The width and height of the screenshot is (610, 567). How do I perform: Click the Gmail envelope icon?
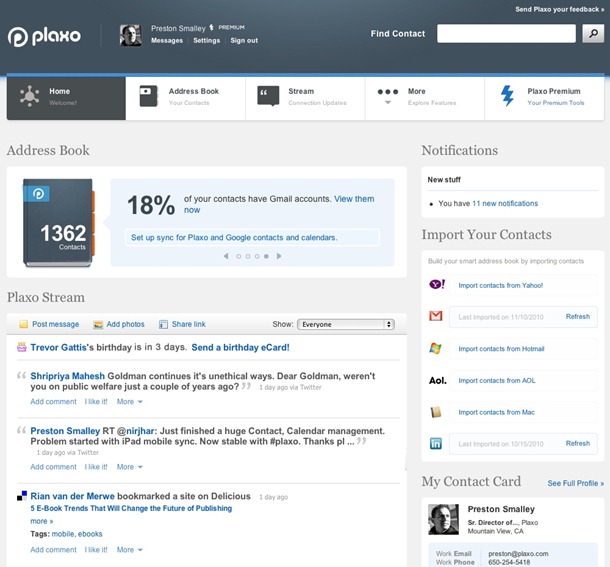(x=436, y=316)
